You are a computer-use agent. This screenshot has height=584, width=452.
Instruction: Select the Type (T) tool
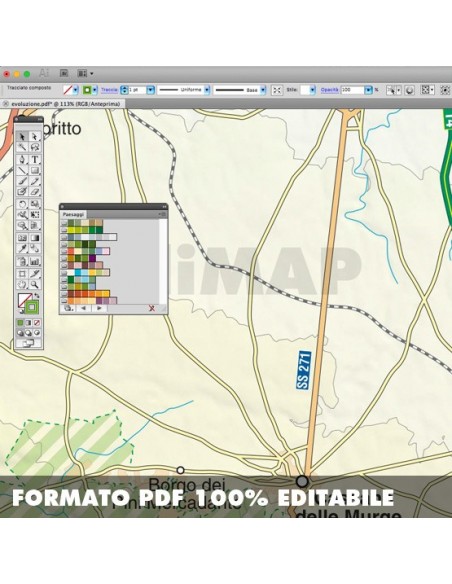[35, 160]
